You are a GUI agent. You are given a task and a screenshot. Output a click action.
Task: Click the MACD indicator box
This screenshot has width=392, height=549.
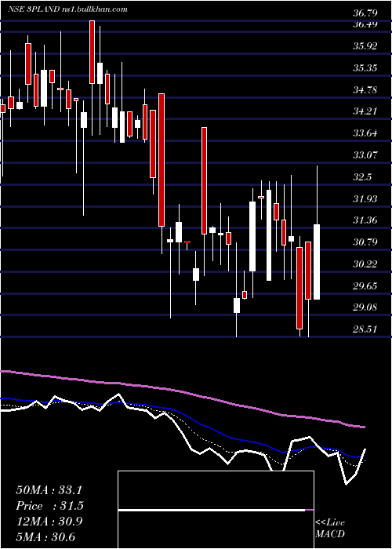[216, 510]
